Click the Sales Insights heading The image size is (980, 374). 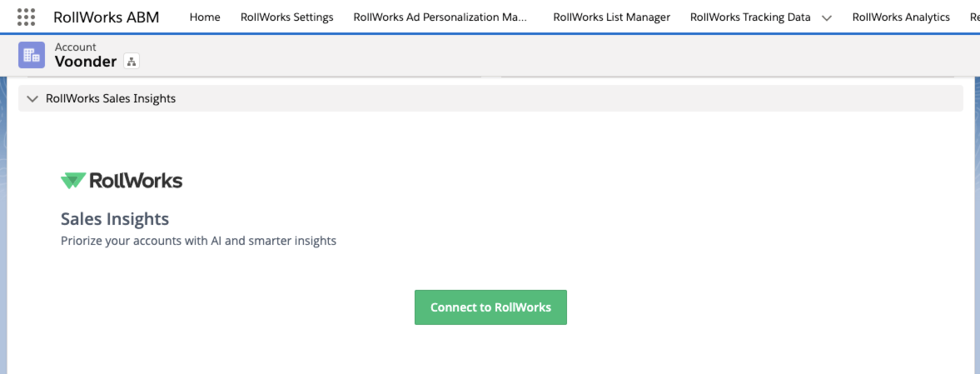[115, 219]
